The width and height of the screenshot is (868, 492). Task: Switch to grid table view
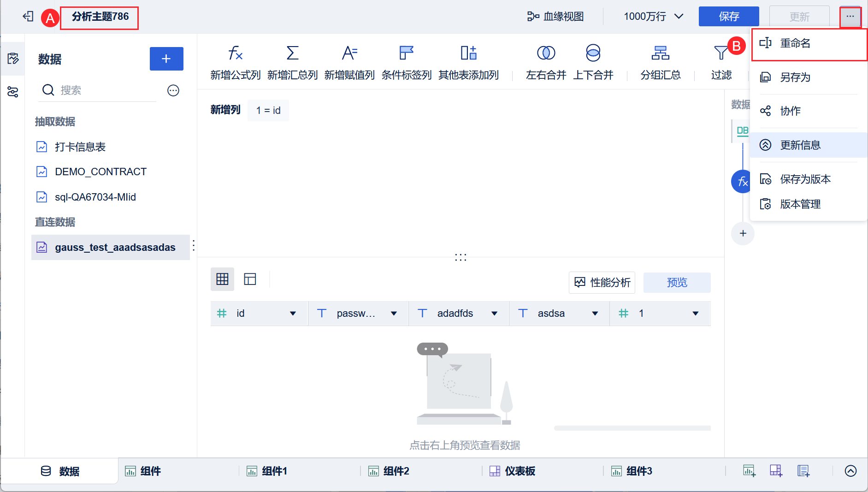(x=222, y=279)
